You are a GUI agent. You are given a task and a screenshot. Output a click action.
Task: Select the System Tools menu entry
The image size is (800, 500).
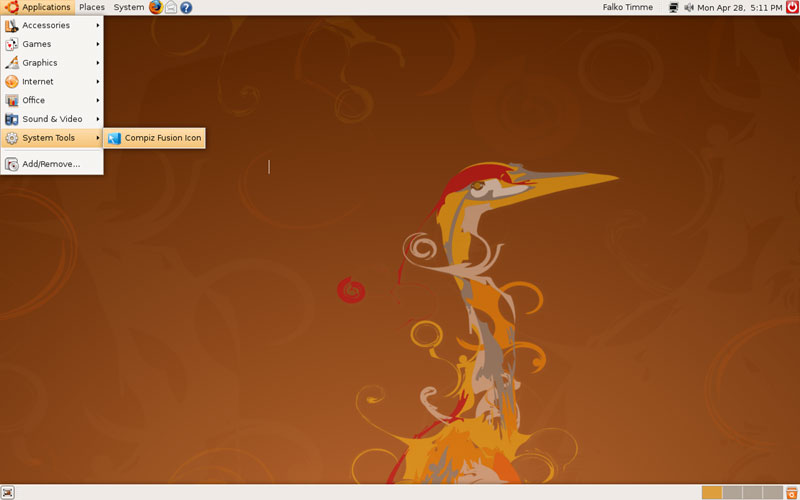(52, 138)
